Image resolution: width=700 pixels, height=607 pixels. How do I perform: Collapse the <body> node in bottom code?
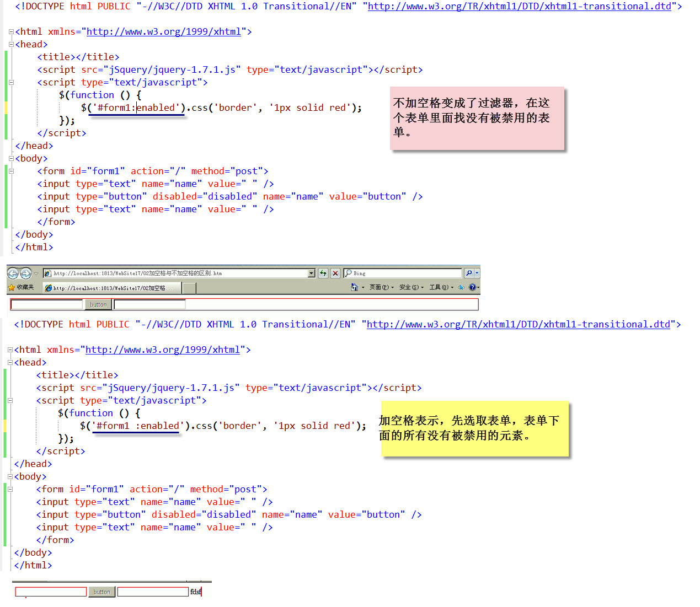click(10, 477)
